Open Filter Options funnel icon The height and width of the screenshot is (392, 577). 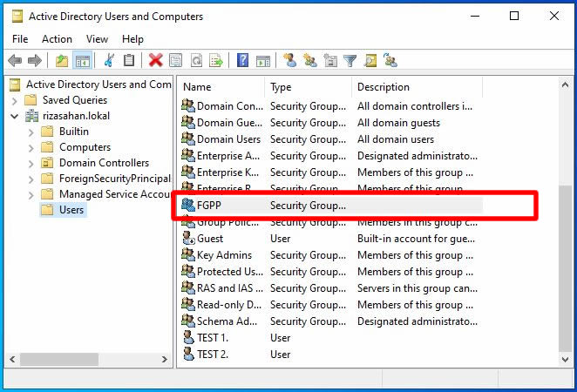(350, 60)
